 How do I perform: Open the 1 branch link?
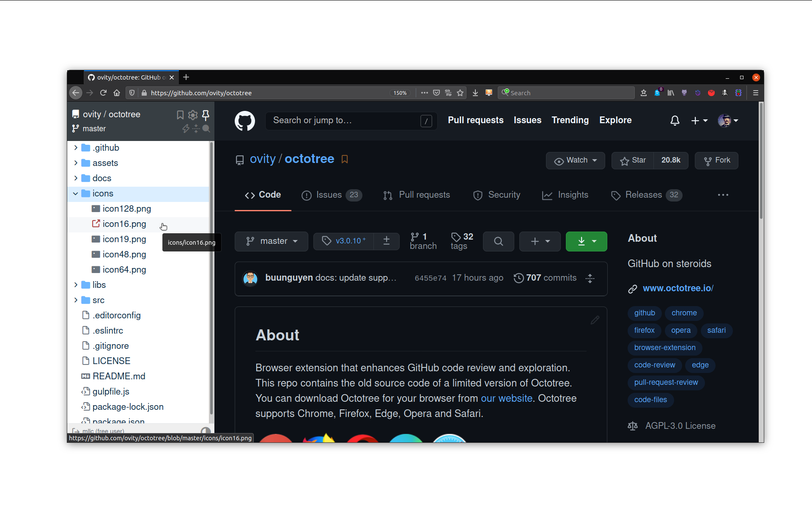[x=423, y=241]
